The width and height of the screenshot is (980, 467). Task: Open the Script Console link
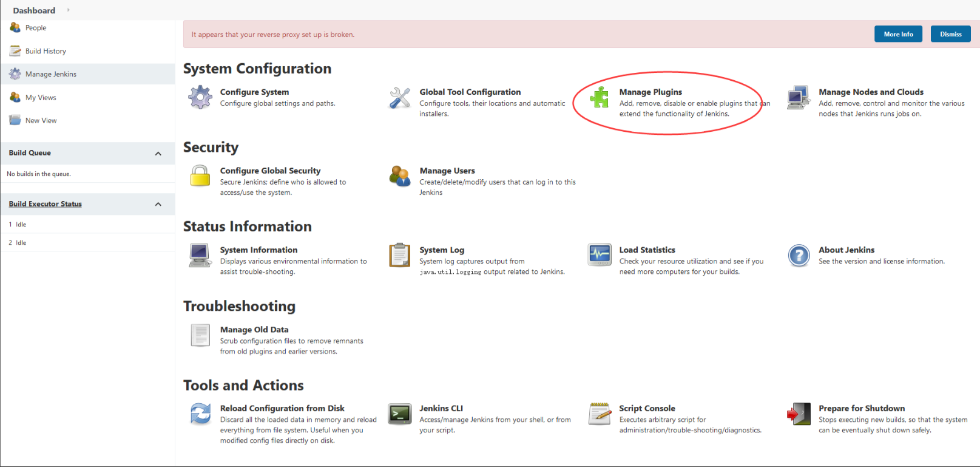click(x=647, y=408)
